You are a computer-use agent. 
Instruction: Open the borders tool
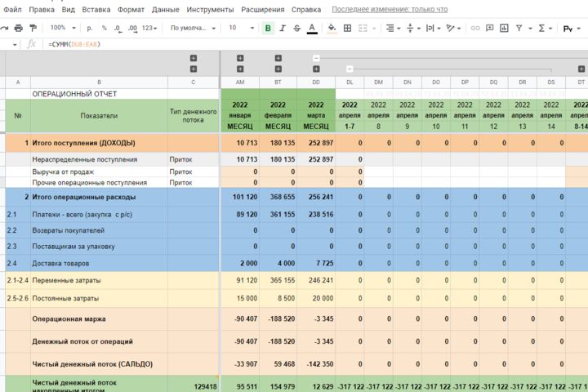pos(347,28)
